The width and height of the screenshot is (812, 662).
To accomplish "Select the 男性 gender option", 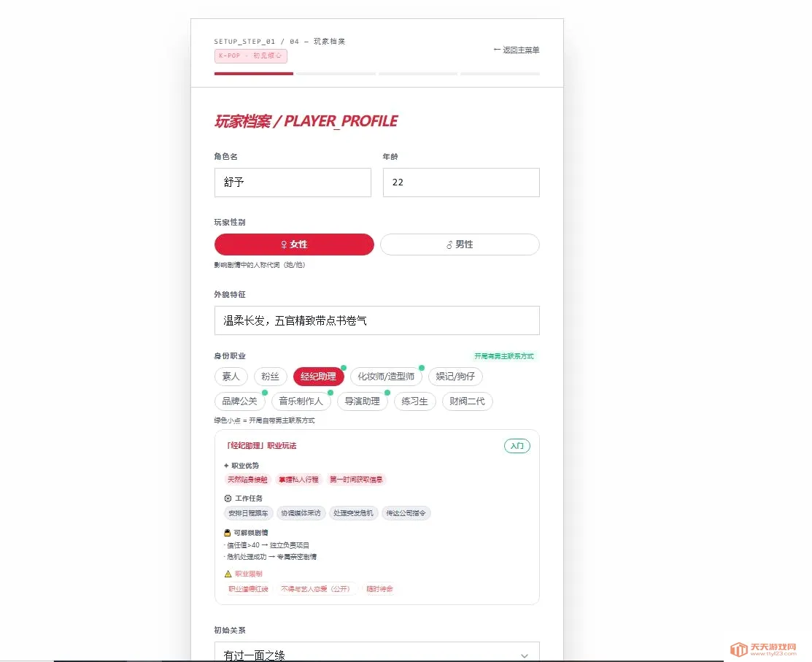I will [460, 245].
